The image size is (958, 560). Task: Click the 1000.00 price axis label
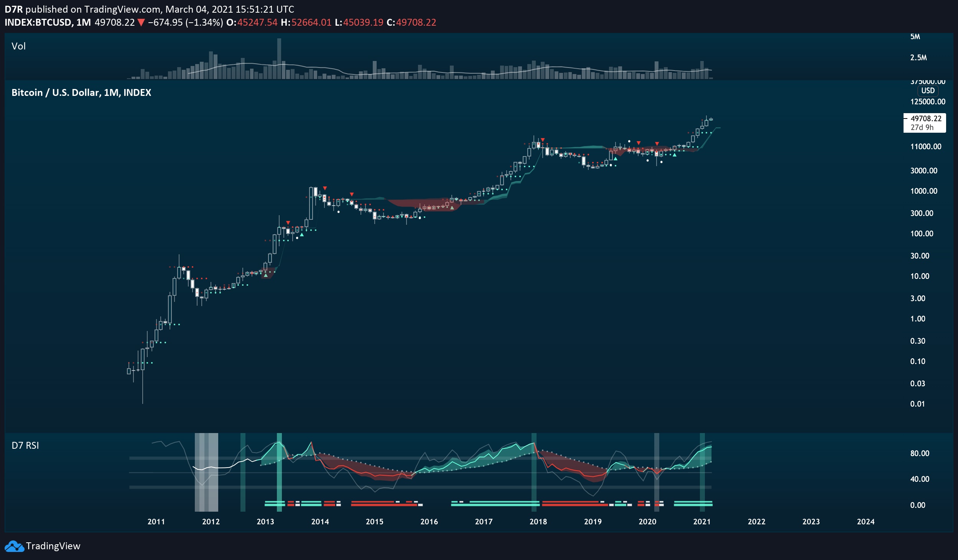[924, 191]
